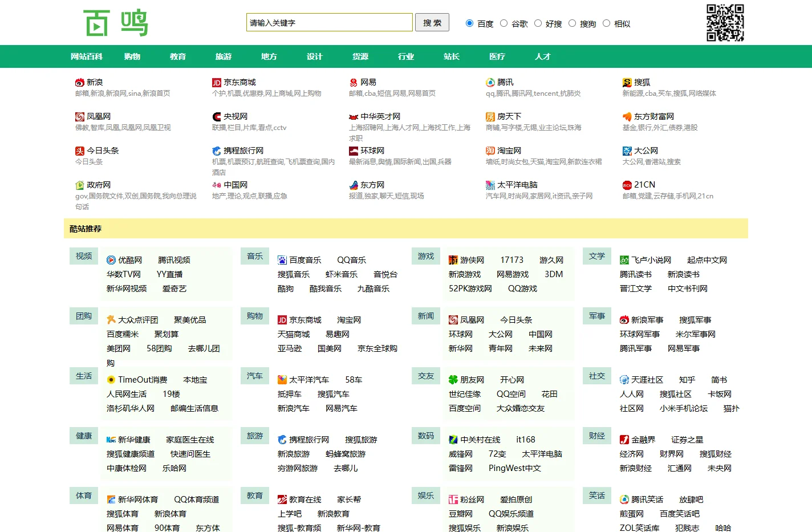Click the 团购 category label
This screenshot has width=812, height=532.
click(x=84, y=316)
